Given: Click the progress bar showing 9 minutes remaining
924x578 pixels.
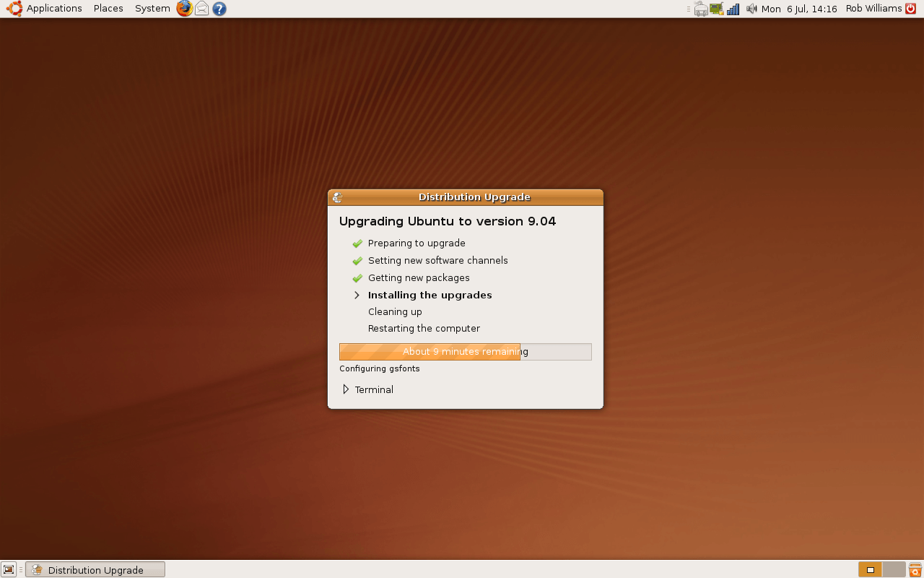Looking at the screenshot, I should (x=466, y=352).
